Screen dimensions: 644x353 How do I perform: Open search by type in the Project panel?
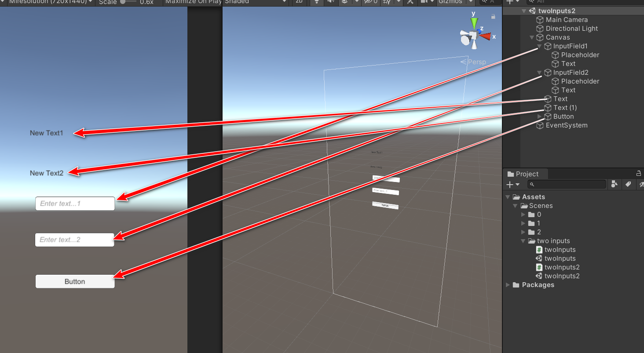615,184
